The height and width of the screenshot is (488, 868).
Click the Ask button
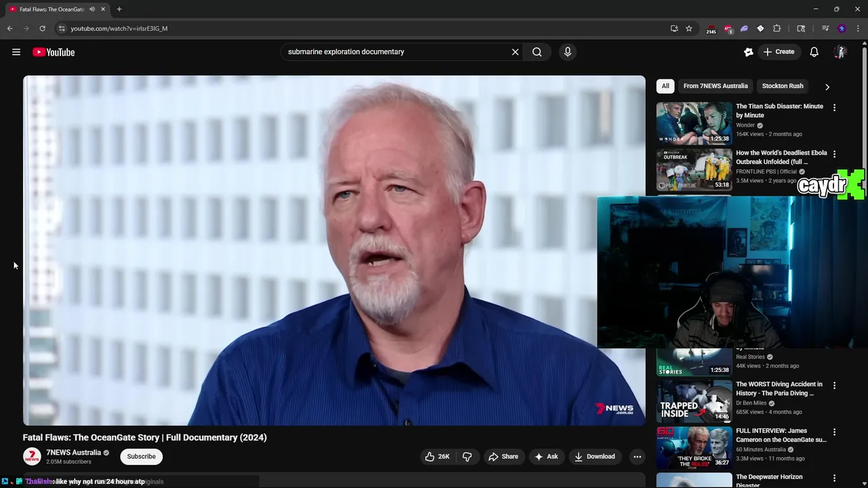(546, 457)
